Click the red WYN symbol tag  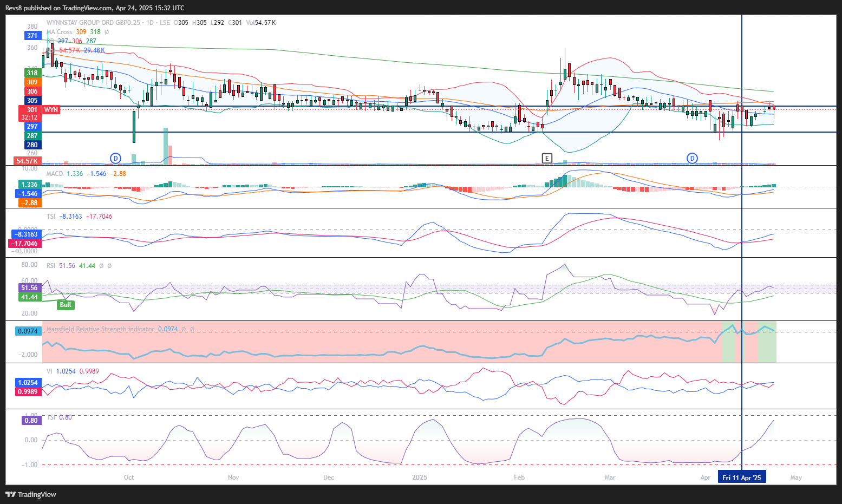pyautogui.click(x=51, y=110)
